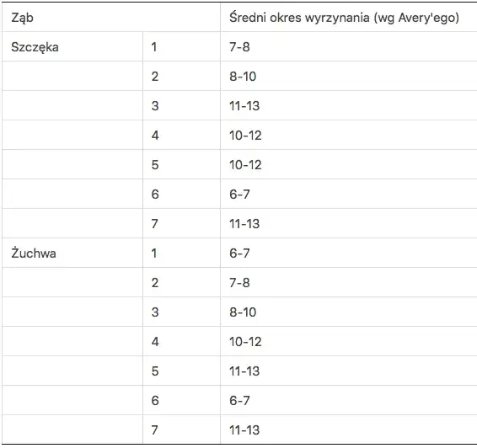Select Szczęka tooth 1 value '7-8'
Image resolution: width=477 pixels, height=448 pixels.
coord(239,47)
